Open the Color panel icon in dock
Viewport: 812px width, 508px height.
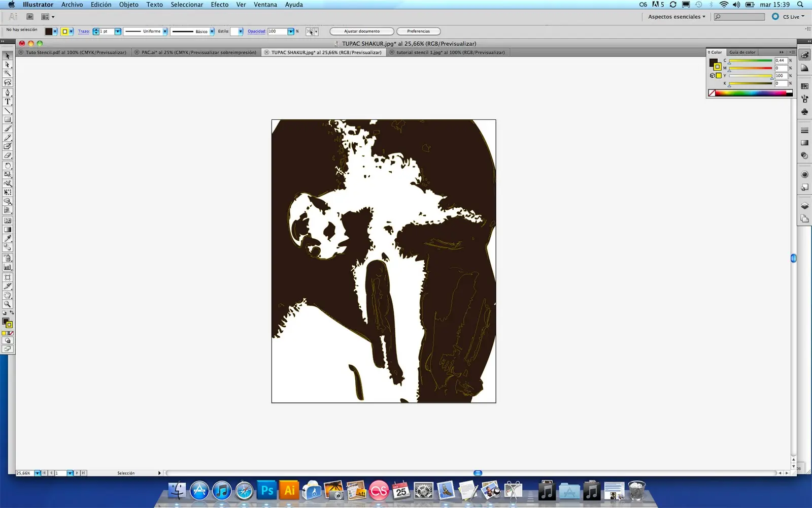[x=804, y=55]
